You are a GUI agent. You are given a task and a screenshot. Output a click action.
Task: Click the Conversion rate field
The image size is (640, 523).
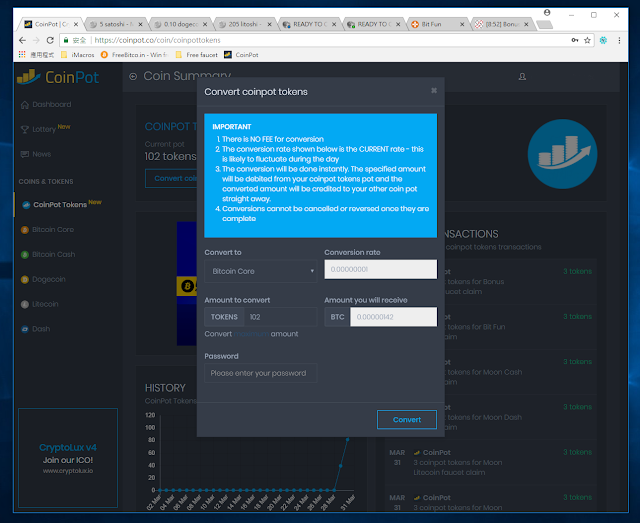(380, 269)
